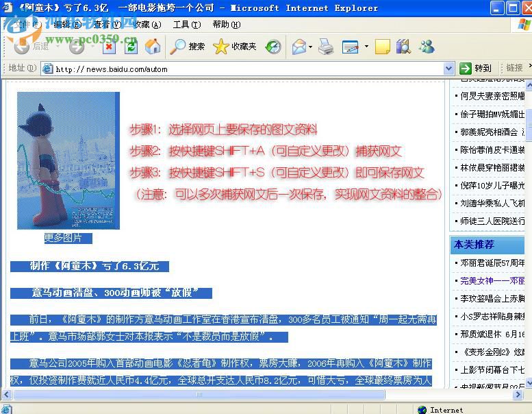This screenshot has height=414, width=532.
Task: Open 小S罗志祥贴身辣舞 link
Action: (x=492, y=317)
